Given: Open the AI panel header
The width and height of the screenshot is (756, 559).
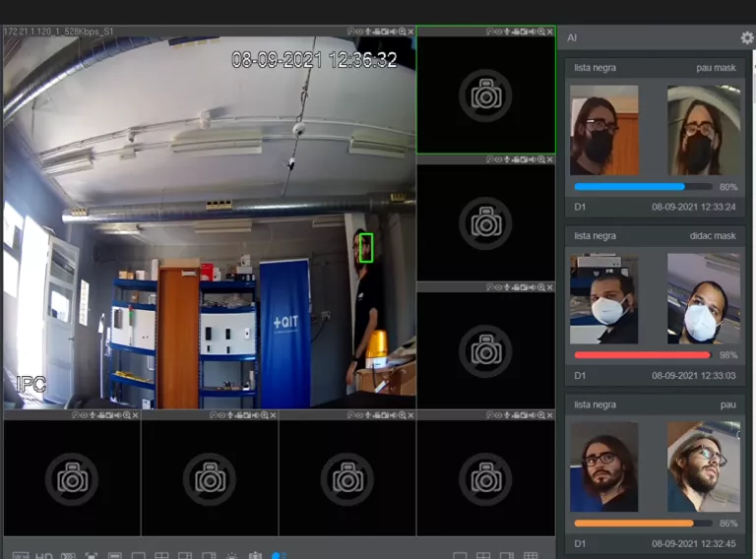Looking at the screenshot, I should (x=572, y=37).
